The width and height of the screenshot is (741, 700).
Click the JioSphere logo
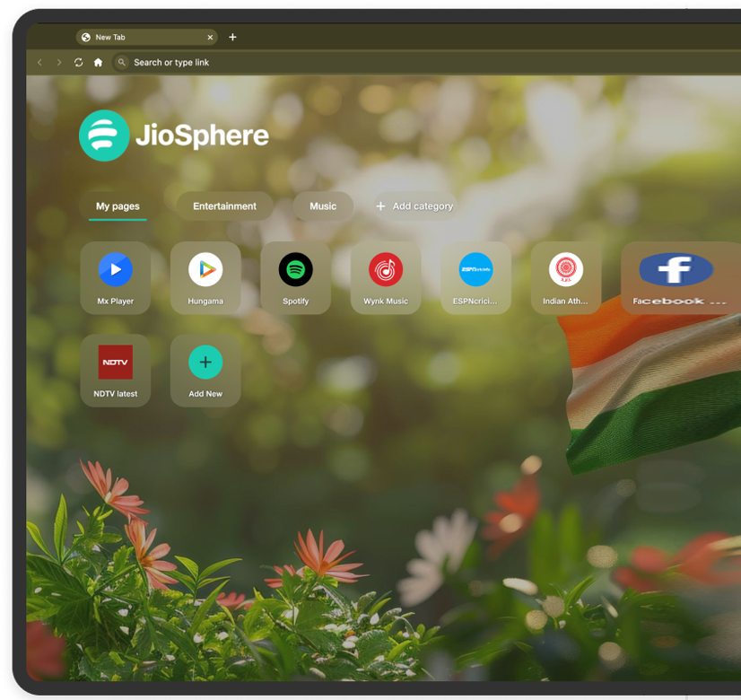point(174,136)
